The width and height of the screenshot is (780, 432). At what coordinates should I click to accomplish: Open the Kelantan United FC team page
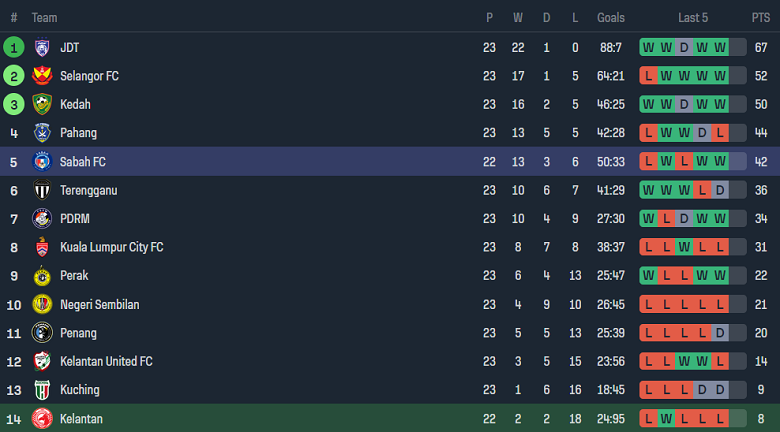pyautogui.click(x=106, y=361)
